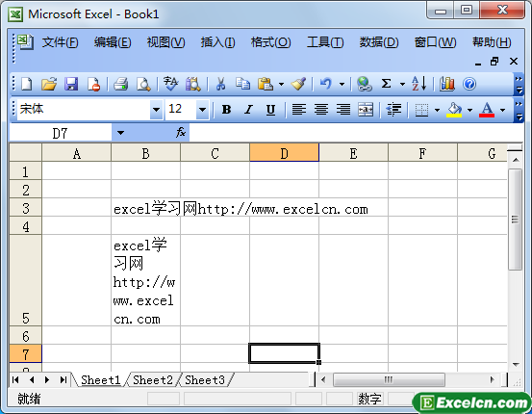Click the AutoSum sigma icon

[x=386, y=84]
